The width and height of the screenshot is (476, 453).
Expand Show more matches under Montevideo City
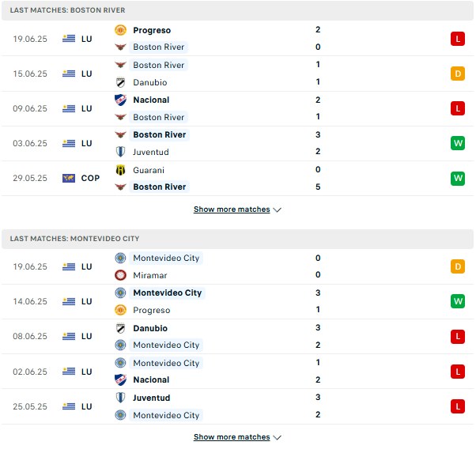tap(232, 437)
